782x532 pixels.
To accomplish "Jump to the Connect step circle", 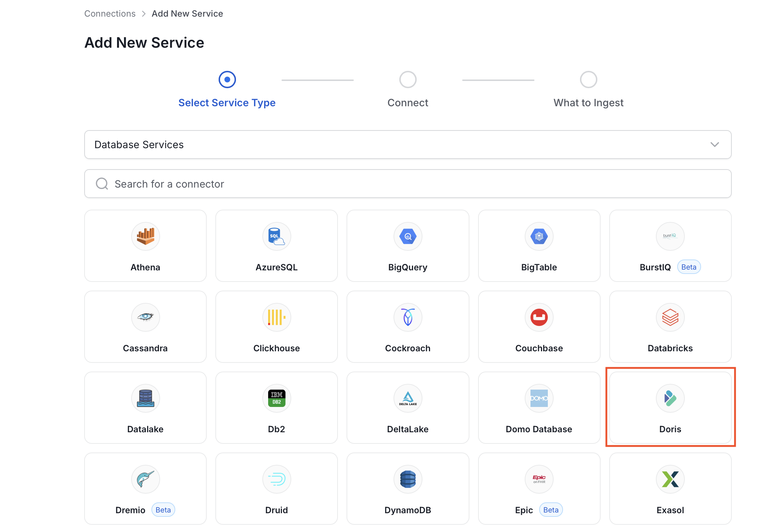I will 408,80.
